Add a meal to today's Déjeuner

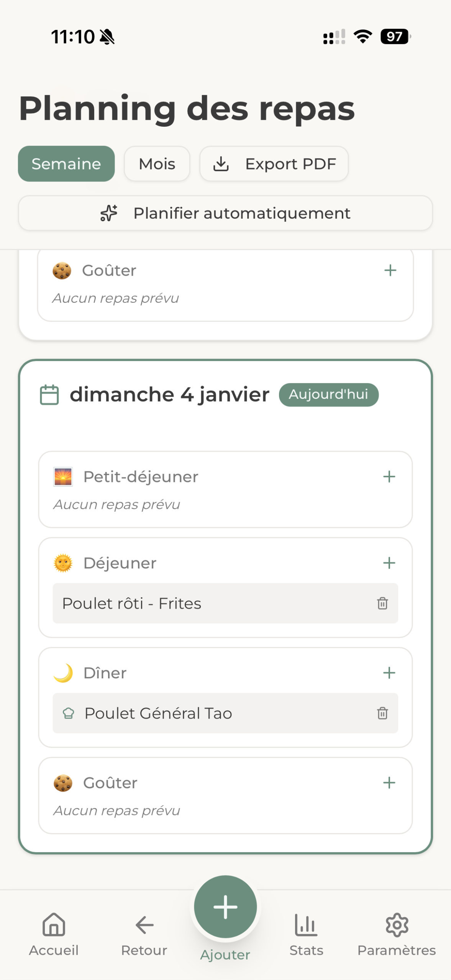coord(389,563)
